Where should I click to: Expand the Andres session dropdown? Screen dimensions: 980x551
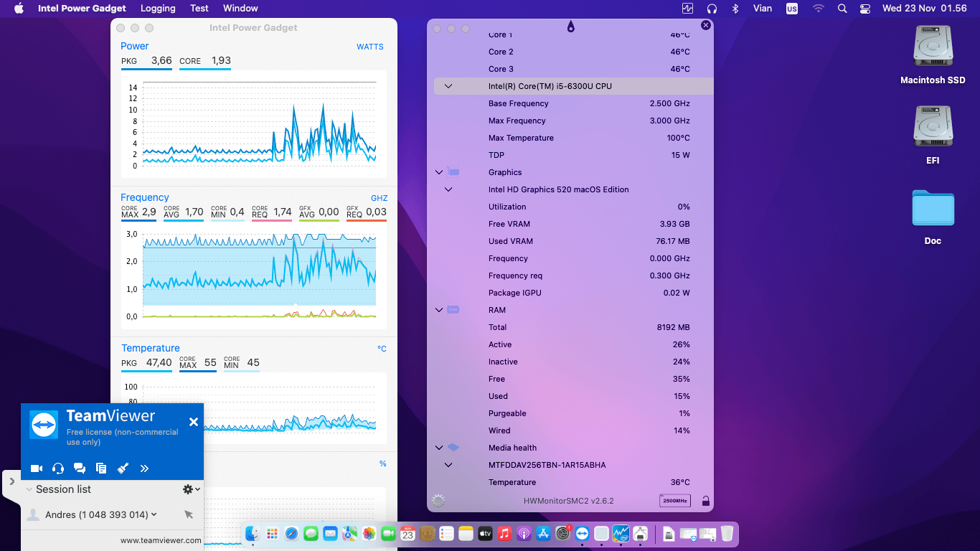coord(153,514)
